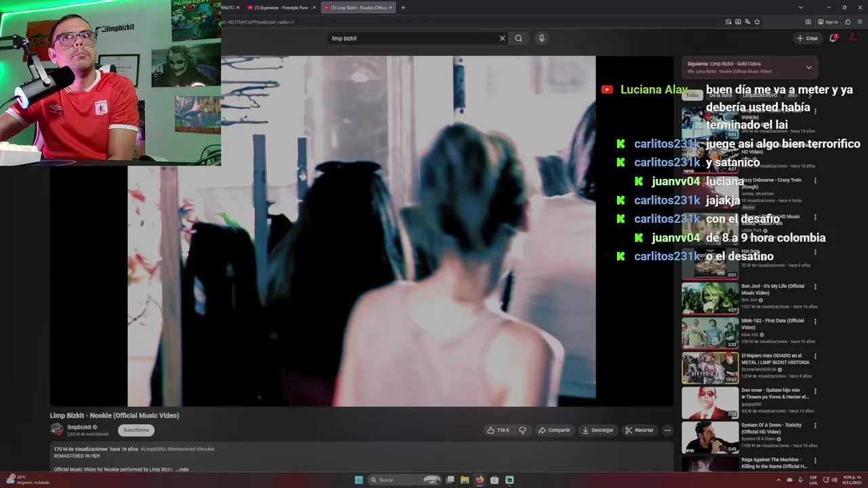Click the browser 'Sign in' button

(x=827, y=22)
